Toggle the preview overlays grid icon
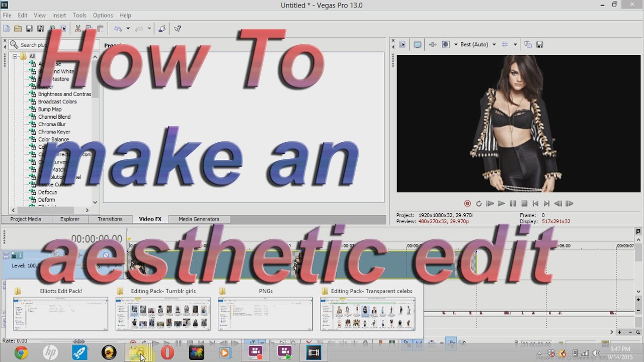 (505, 44)
